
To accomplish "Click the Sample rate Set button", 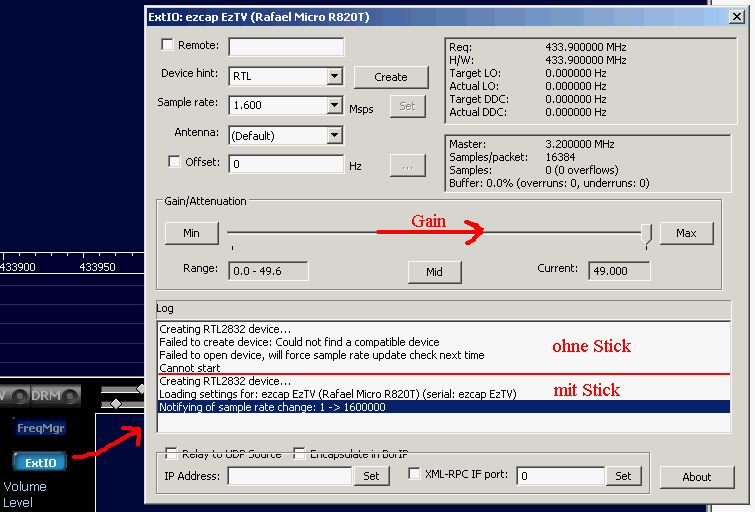I will [x=407, y=106].
